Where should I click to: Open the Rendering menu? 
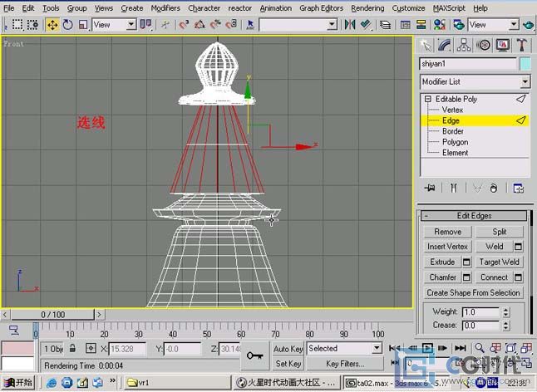[x=367, y=7]
